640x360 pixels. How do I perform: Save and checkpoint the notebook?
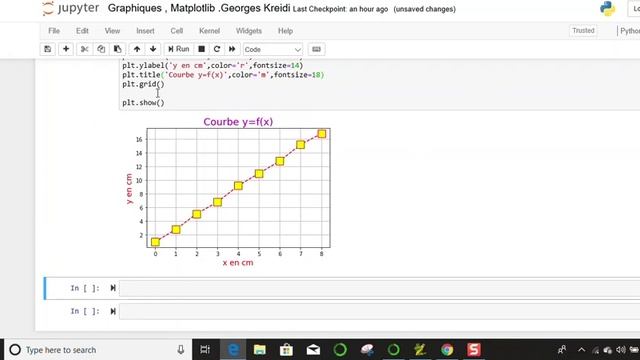(x=48, y=49)
